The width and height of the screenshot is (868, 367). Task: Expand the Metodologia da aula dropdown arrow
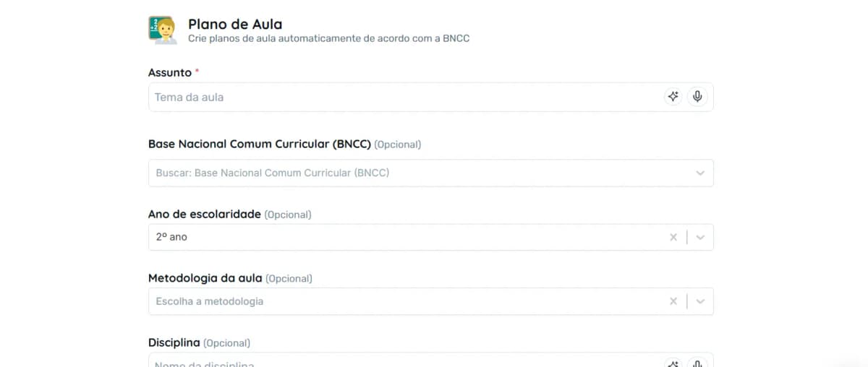699,301
